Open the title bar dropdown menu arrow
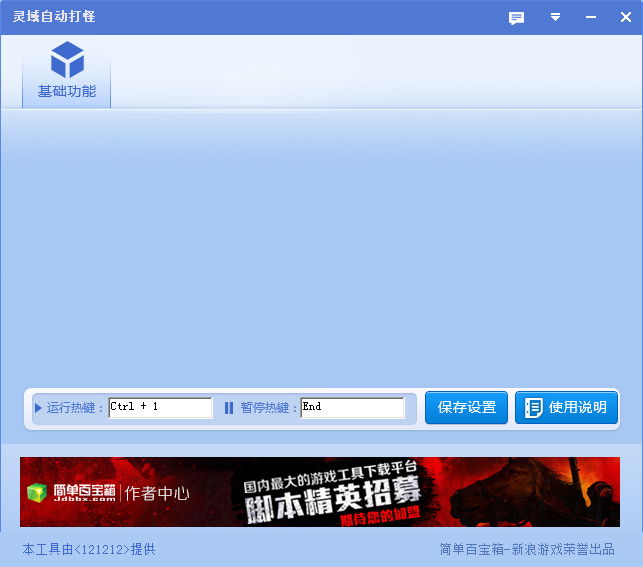Viewport: 643px width, 567px height. click(555, 17)
